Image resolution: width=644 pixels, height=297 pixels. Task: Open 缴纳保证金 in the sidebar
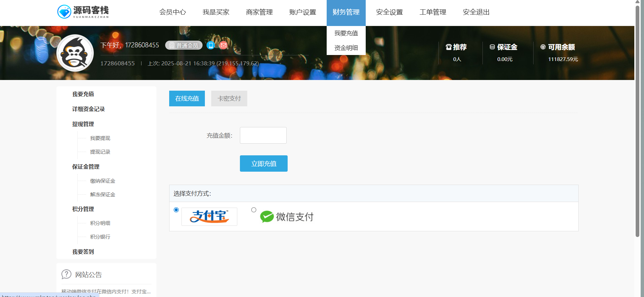103,181
